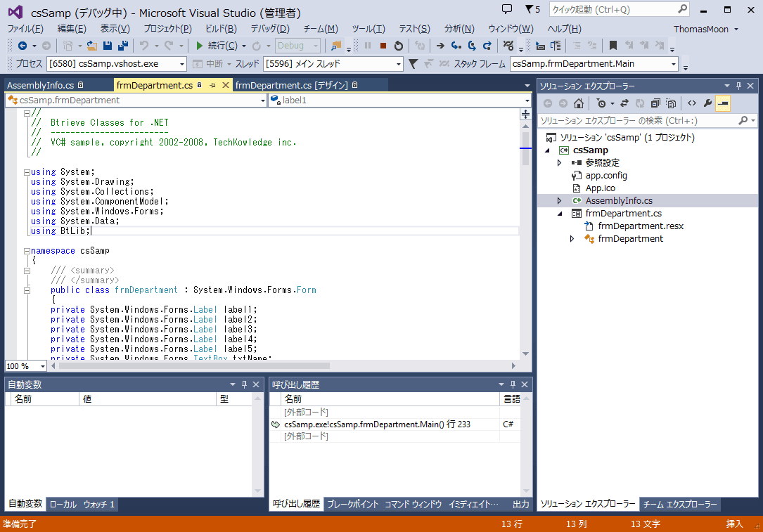Viewport: 763px width, 532px height.
Task: Toggle the highlighted Preview Selected Items button
Action: [x=723, y=103]
